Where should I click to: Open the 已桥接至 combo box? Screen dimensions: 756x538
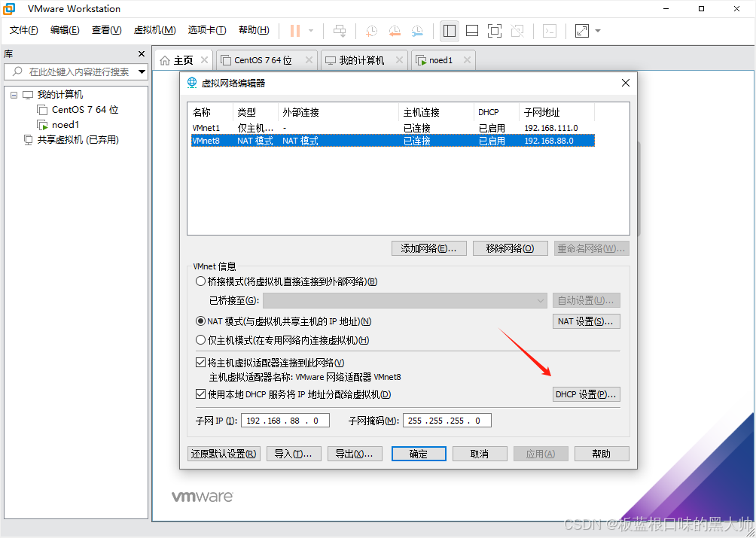coord(405,300)
